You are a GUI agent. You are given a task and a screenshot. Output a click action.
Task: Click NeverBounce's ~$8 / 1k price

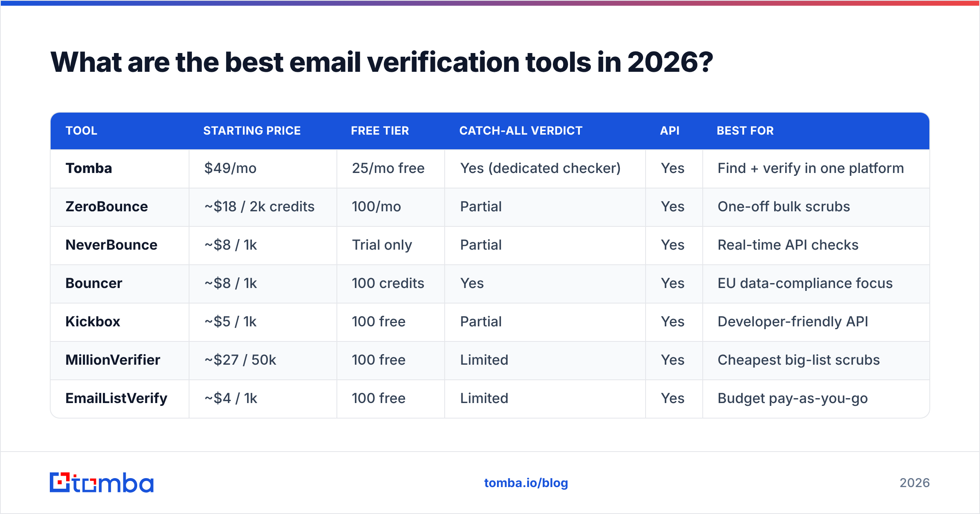coord(263,245)
